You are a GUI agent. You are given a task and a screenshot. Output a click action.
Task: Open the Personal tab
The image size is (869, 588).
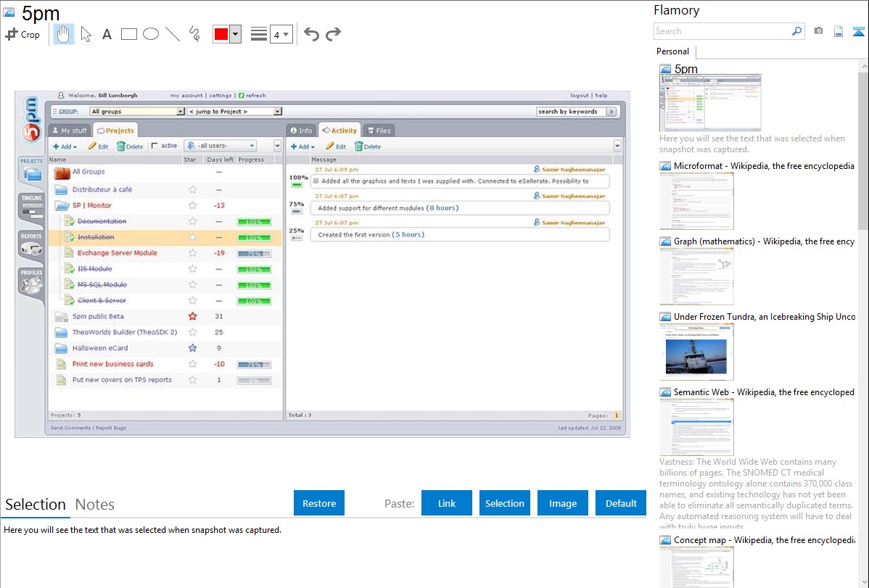click(672, 51)
